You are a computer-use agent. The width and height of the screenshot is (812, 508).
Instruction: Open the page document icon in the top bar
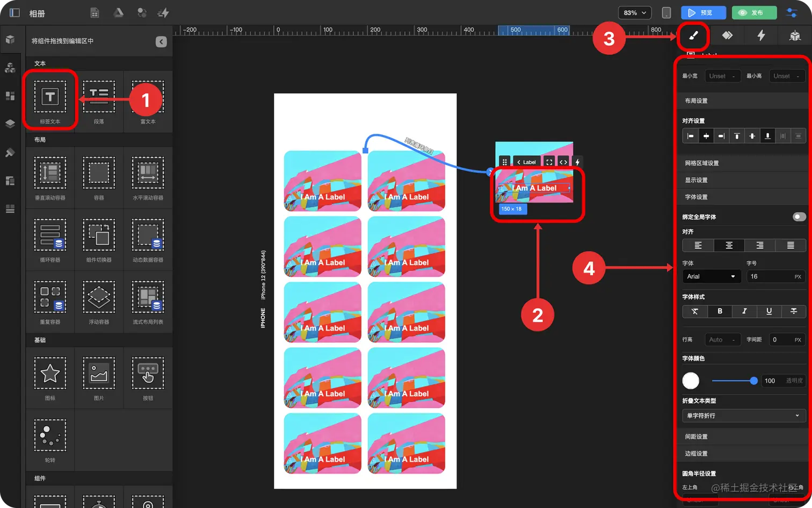point(95,13)
